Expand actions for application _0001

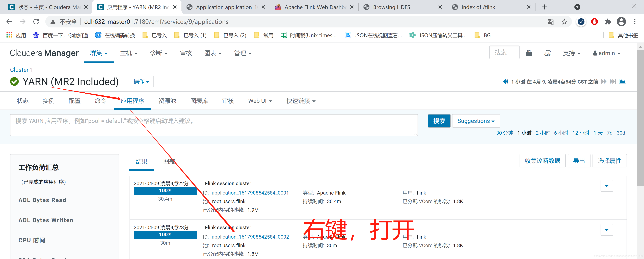click(607, 186)
